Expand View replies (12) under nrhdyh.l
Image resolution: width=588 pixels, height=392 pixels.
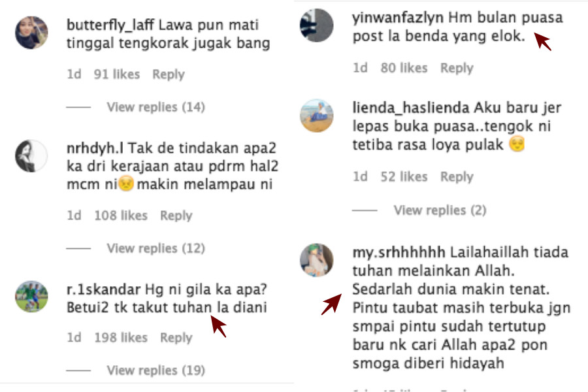(x=155, y=248)
